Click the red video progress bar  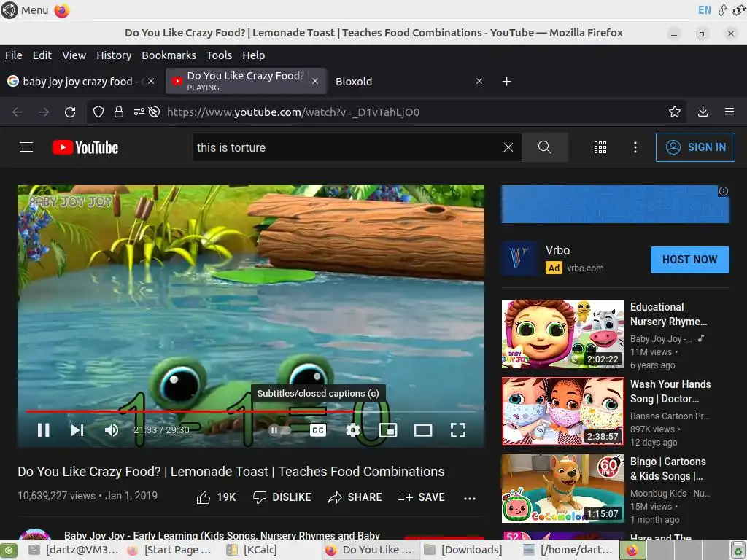point(190,411)
